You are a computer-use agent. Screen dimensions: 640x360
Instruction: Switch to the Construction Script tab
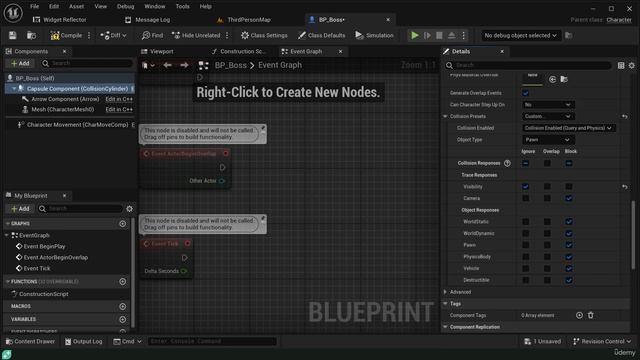point(239,51)
